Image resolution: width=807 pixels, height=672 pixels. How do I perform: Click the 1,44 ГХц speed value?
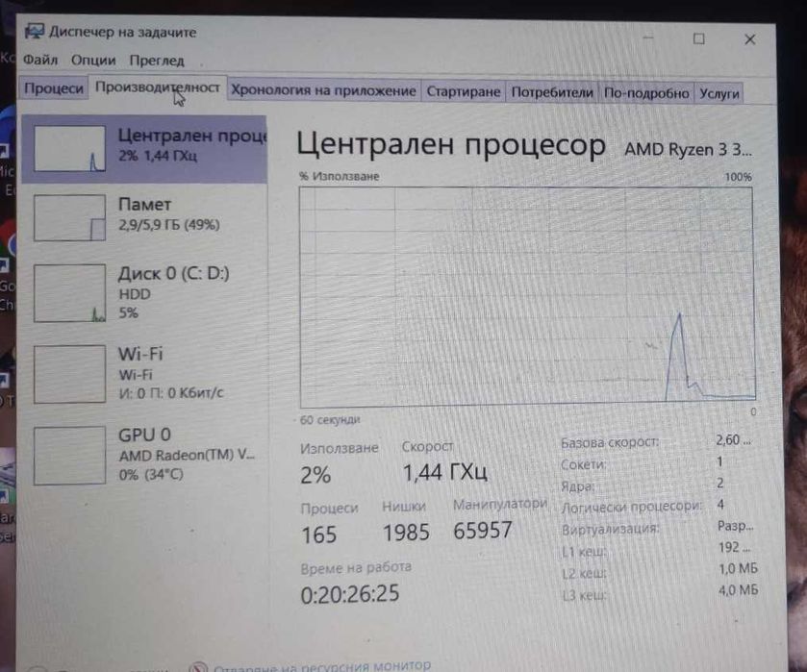(x=444, y=472)
